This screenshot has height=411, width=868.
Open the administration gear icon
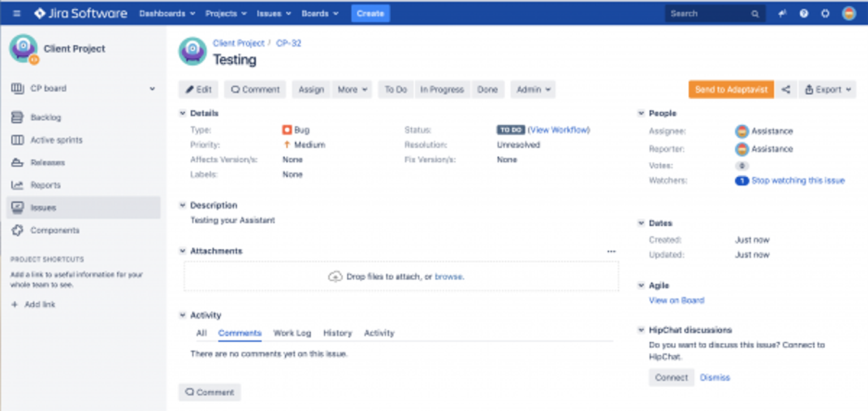[825, 13]
